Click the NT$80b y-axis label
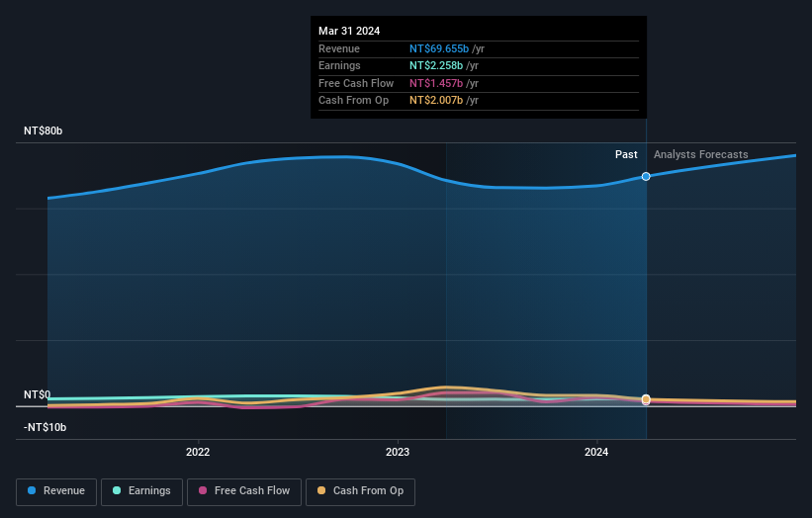 (43, 130)
